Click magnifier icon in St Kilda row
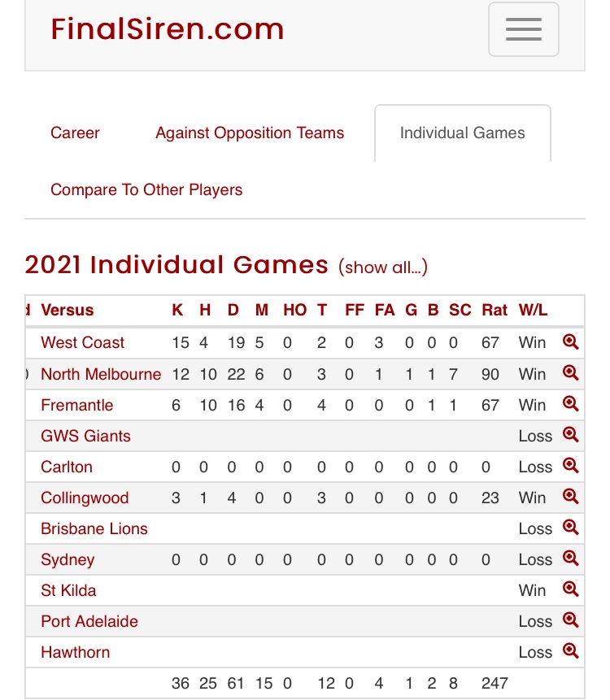610x700 pixels. 570,589
